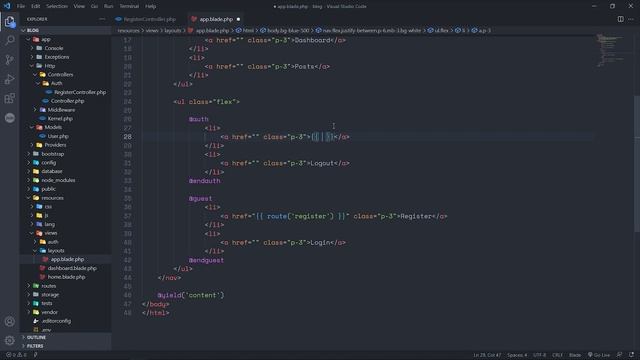640x360 pixels.
Task: Expand the OUTLINE section
Action: [65, 337]
